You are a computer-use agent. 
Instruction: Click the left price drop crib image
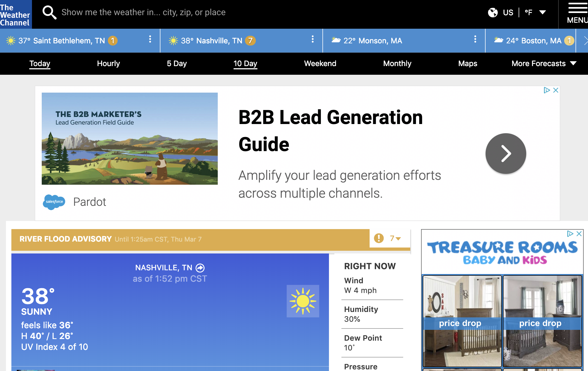[x=462, y=321]
